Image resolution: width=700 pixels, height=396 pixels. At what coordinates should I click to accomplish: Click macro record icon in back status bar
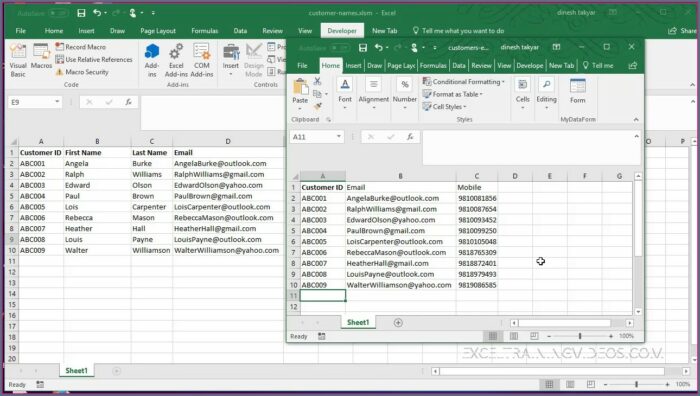click(x=40, y=384)
